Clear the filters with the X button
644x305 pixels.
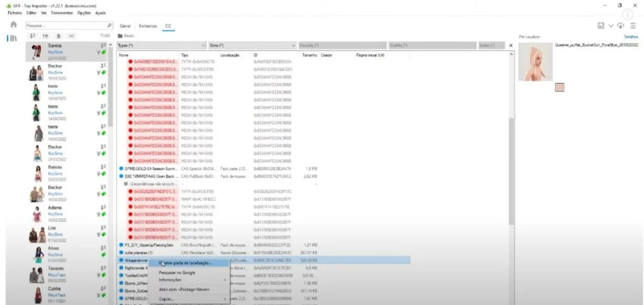pos(511,45)
